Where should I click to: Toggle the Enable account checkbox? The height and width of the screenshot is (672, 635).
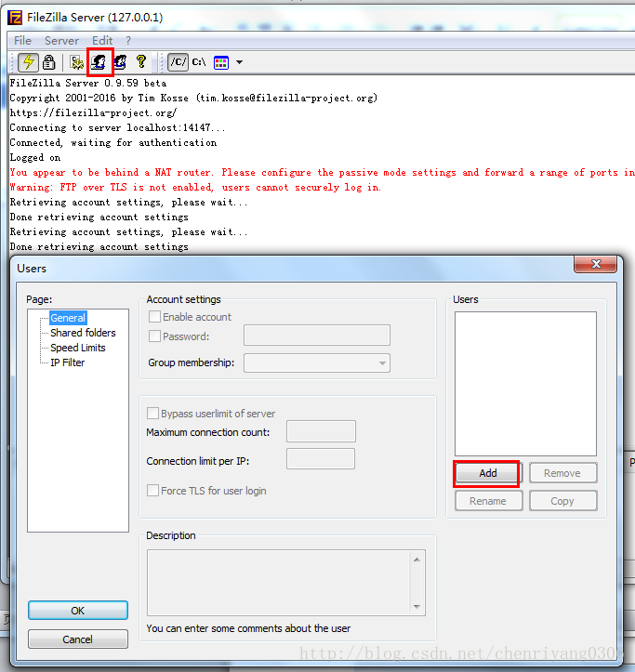point(154,317)
